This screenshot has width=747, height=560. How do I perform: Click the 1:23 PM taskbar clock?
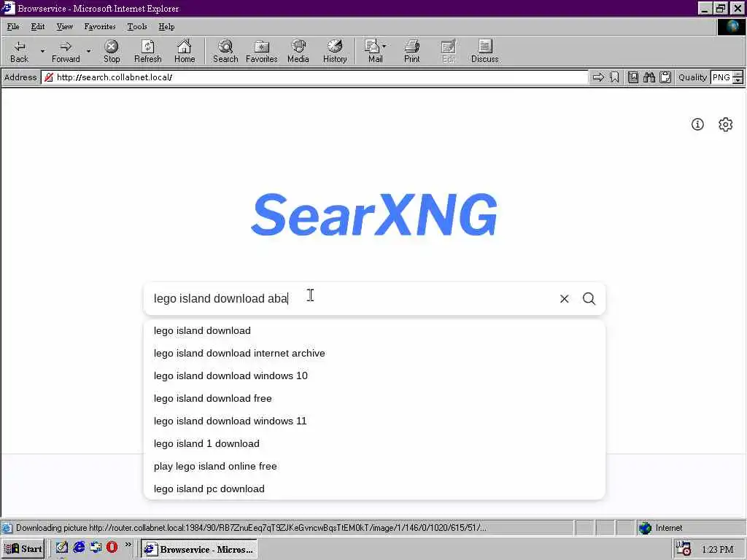[x=718, y=550]
